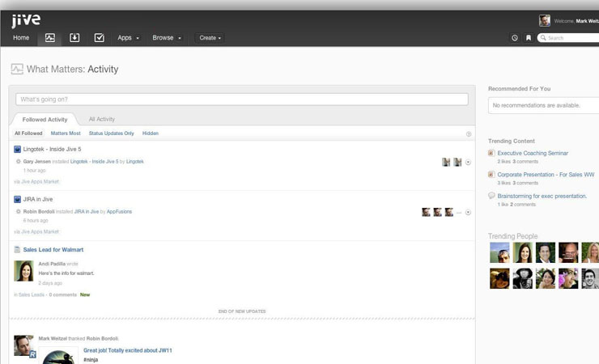
Task: Open the Browse dropdown menu
Action: pyautogui.click(x=167, y=38)
